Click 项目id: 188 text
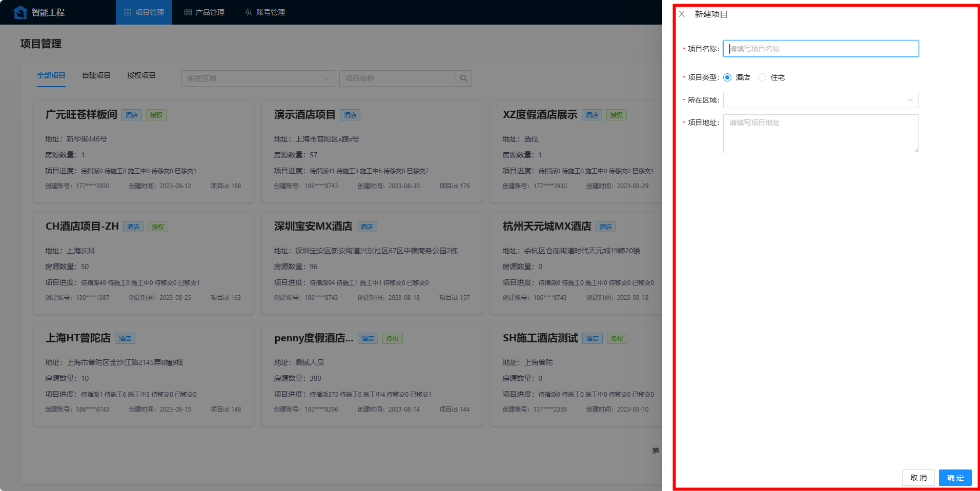The image size is (980, 491). coord(226,186)
